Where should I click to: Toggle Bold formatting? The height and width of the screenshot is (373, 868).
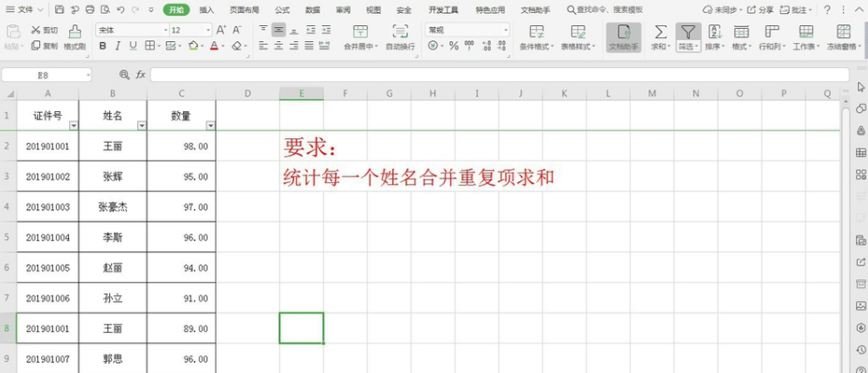click(x=103, y=46)
